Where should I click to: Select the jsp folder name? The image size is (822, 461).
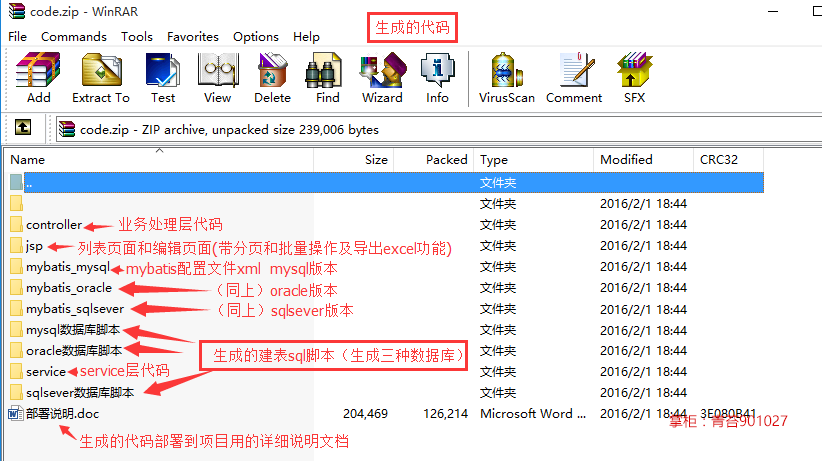tap(35, 246)
